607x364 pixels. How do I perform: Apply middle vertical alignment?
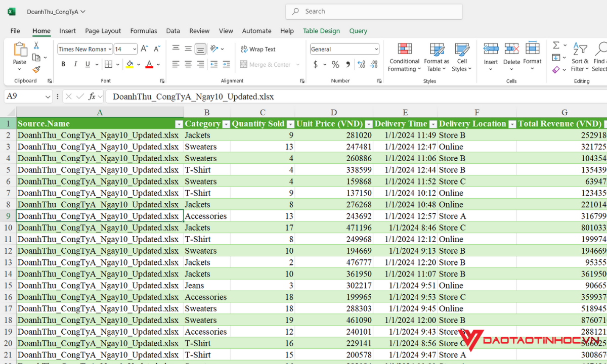click(188, 49)
